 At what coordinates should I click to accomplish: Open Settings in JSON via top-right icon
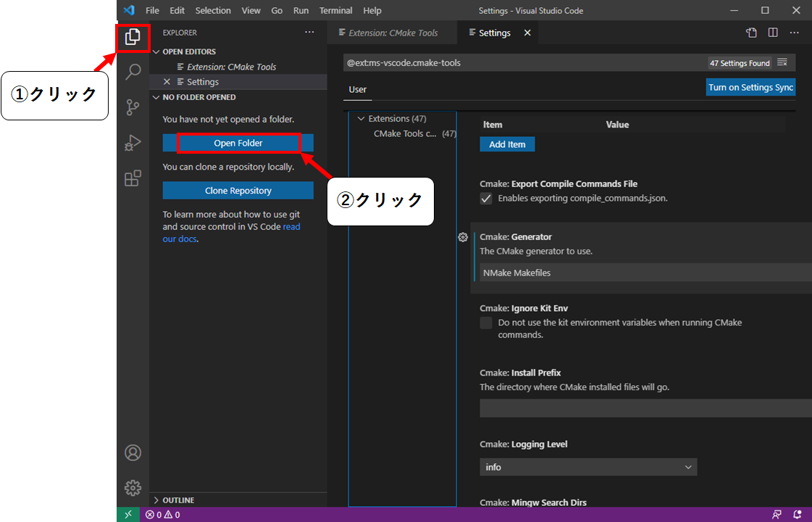point(751,32)
